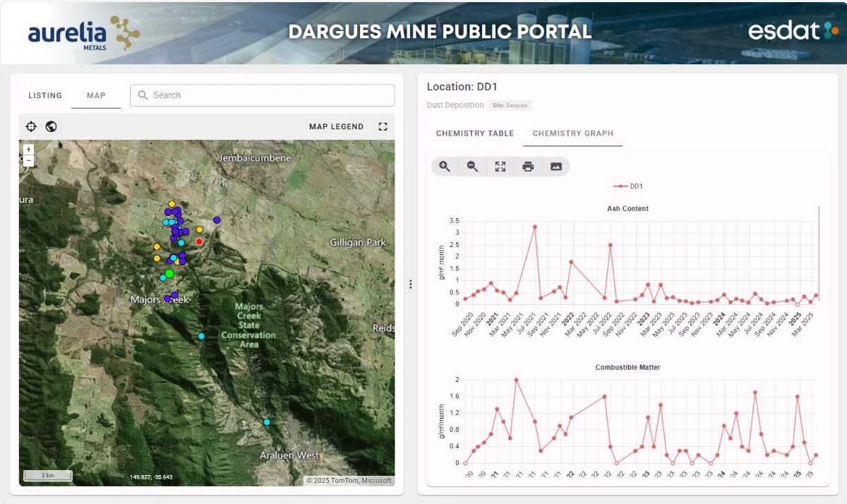
Task: Click the Aurelia Metals logo
Action: point(83,33)
